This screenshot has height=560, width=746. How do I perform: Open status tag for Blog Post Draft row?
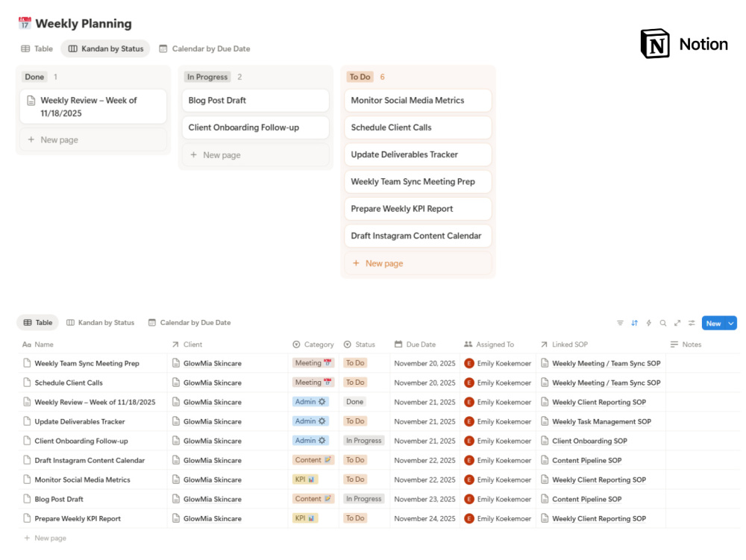tap(363, 499)
